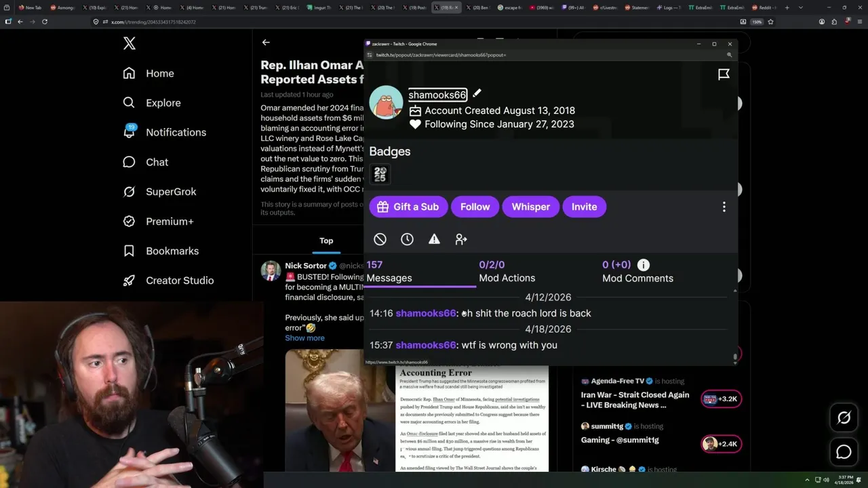Open Nick Sortor's name link
The height and width of the screenshot is (488, 868).
pos(306,266)
